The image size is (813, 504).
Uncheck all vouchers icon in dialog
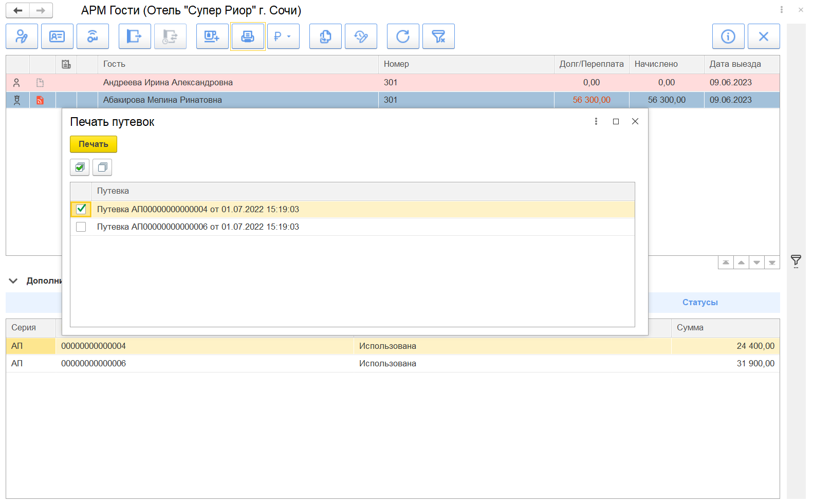[x=102, y=167]
